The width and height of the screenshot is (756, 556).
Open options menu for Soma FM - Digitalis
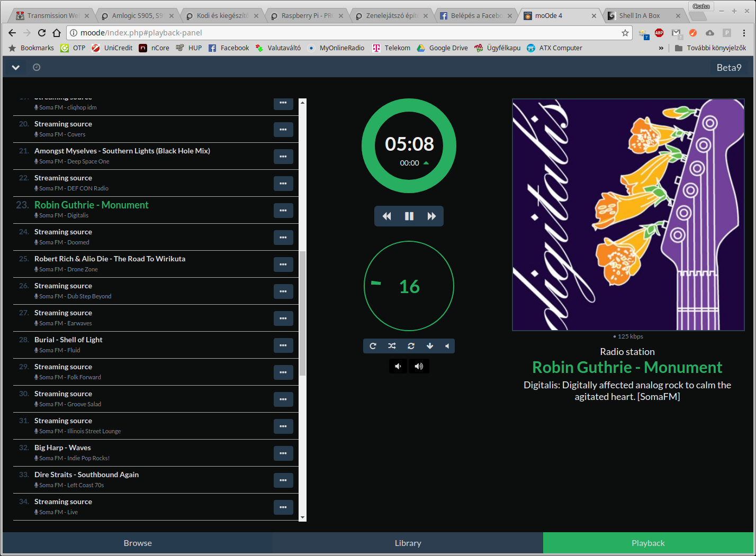[283, 211]
